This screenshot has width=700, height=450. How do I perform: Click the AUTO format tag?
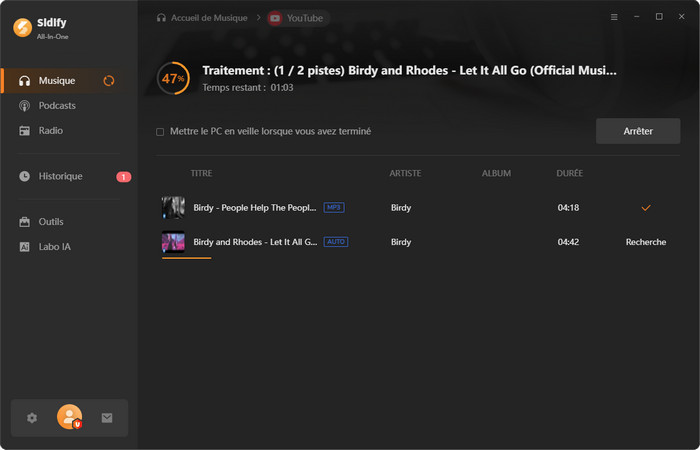(x=336, y=242)
